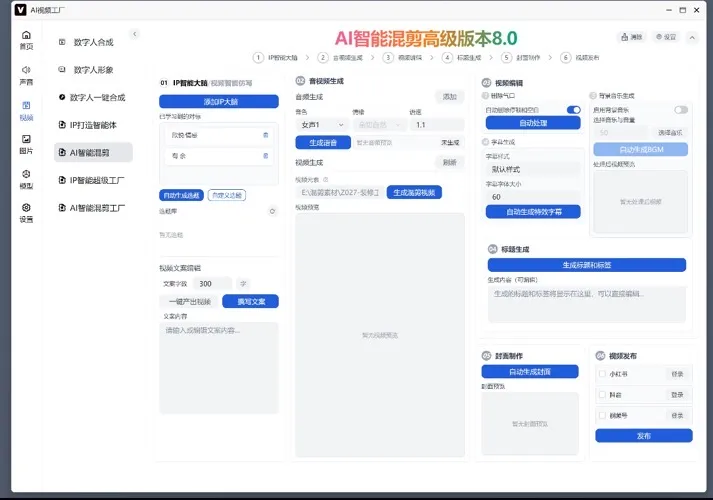713x500 pixels.
Task: Focus the 生成内容 editable text area
Action: 587,305
